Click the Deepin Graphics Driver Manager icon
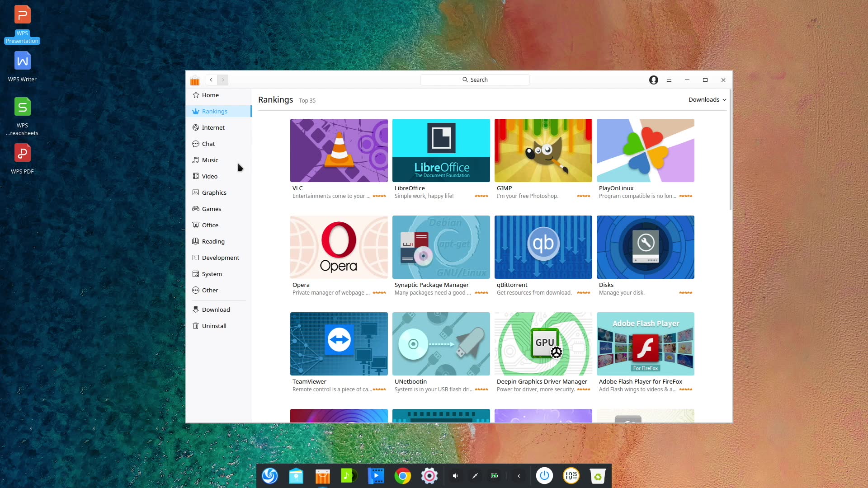This screenshot has width=868, height=488. pyautogui.click(x=543, y=344)
